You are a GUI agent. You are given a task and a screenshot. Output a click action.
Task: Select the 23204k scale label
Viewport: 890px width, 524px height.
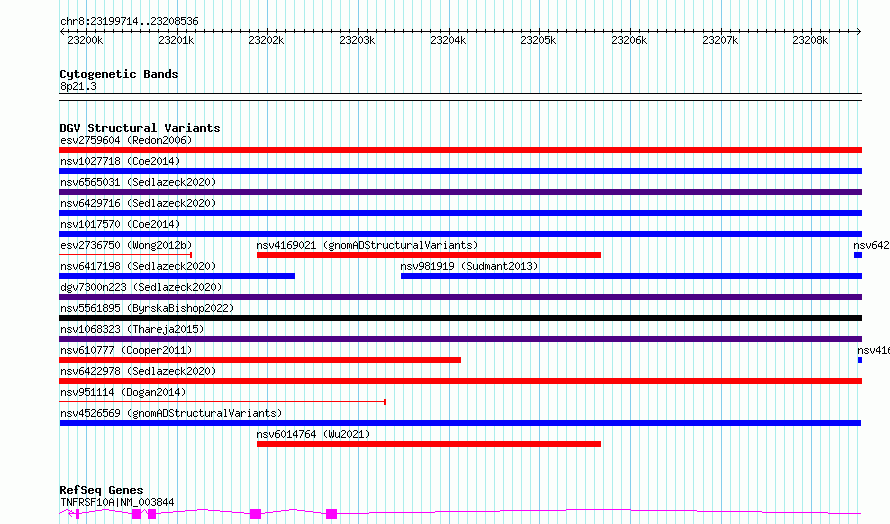tap(448, 40)
